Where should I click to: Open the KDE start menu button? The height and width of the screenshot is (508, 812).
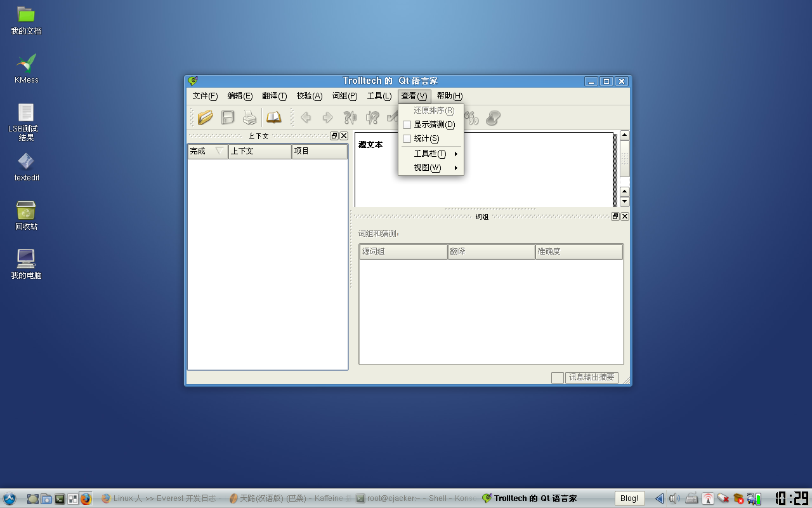click(9, 498)
